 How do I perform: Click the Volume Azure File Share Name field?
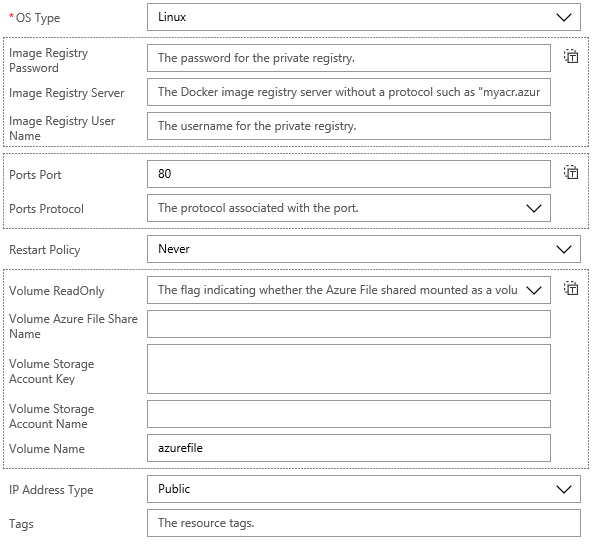click(349, 324)
